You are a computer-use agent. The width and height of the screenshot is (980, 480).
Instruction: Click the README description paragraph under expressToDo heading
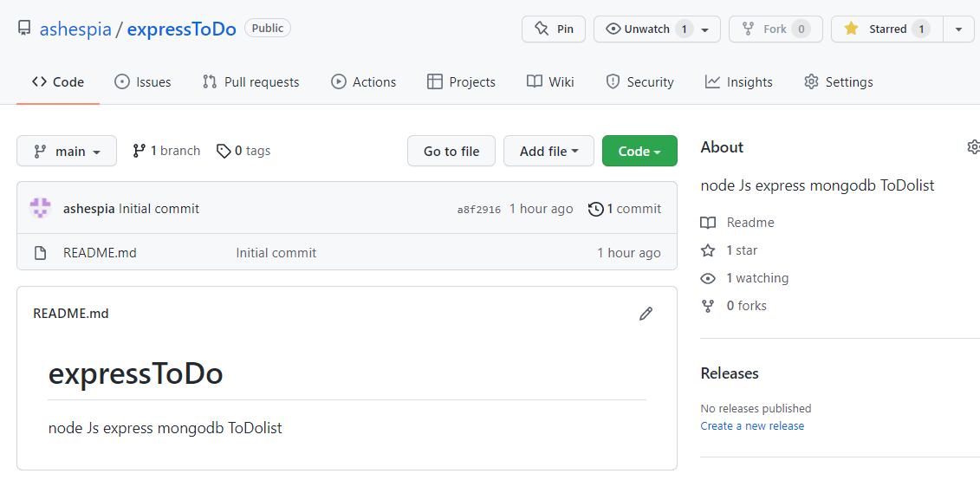pos(165,428)
